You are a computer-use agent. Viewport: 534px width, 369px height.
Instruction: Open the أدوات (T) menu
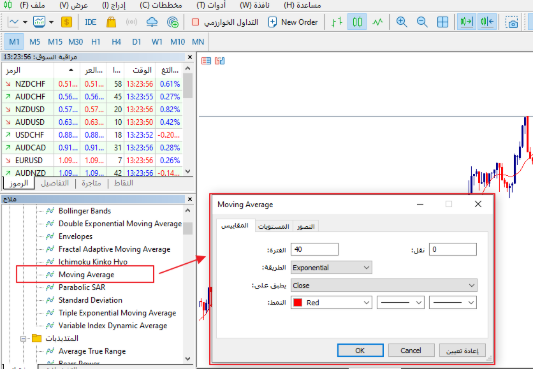[211, 5]
